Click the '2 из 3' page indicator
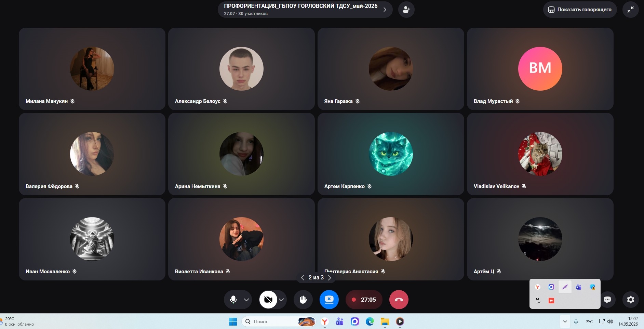The image size is (644, 329). [x=316, y=278]
